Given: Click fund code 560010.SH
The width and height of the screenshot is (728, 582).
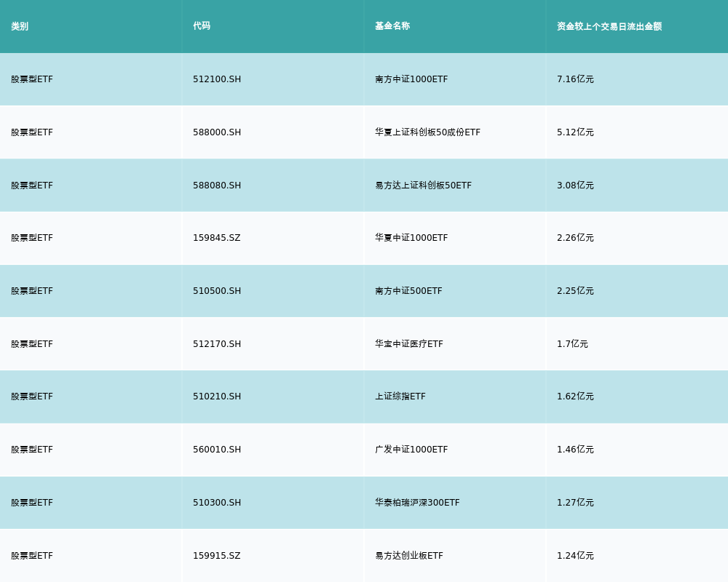Looking at the screenshot, I should [217, 450].
